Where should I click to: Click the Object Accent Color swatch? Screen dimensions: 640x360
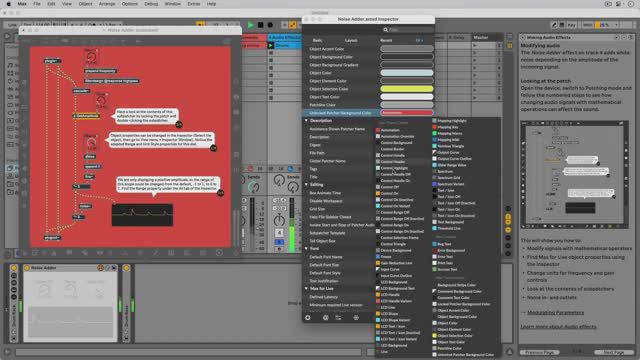407,49
